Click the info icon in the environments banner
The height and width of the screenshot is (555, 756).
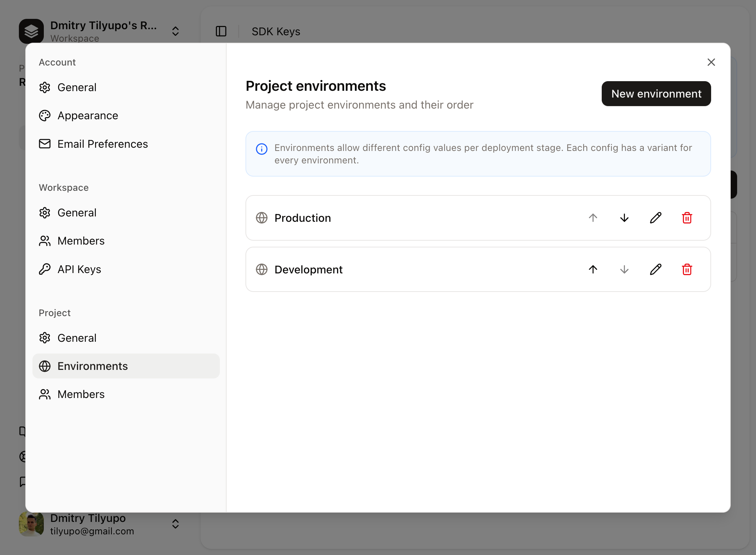click(x=261, y=149)
